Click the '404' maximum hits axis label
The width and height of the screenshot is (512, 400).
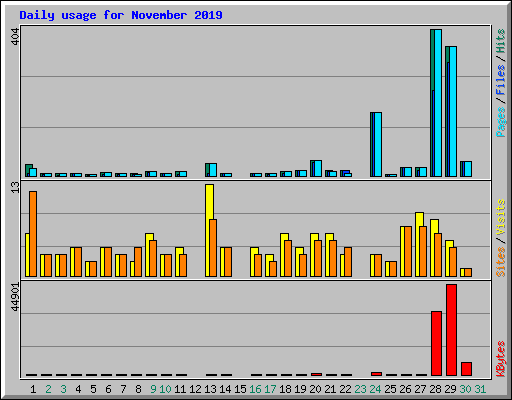click(15, 37)
